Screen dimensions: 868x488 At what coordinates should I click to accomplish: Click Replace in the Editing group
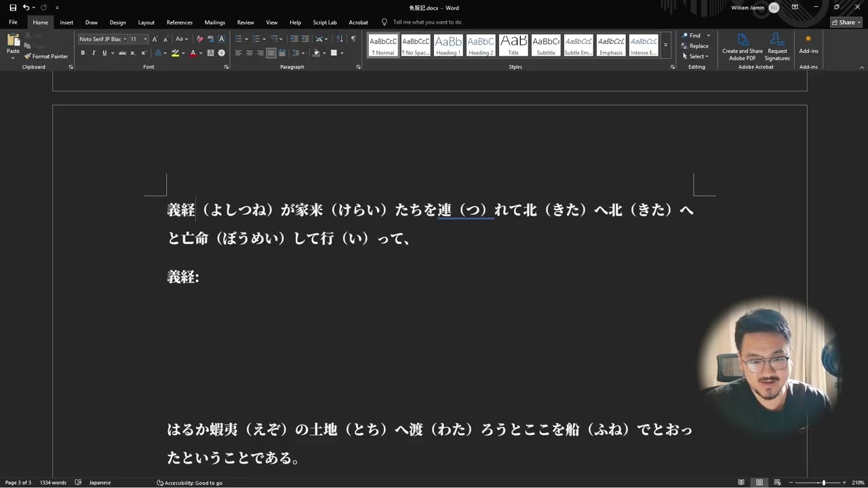695,46
